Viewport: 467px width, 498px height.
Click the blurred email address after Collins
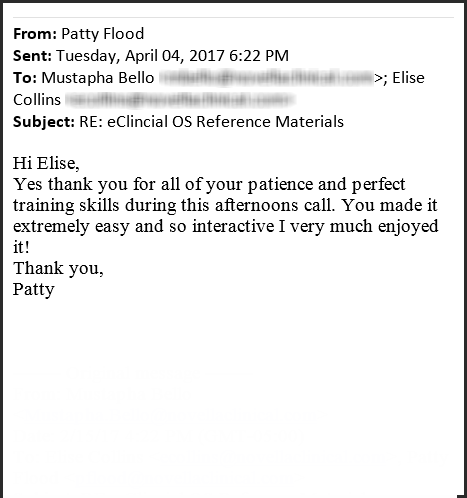coord(180,100)
